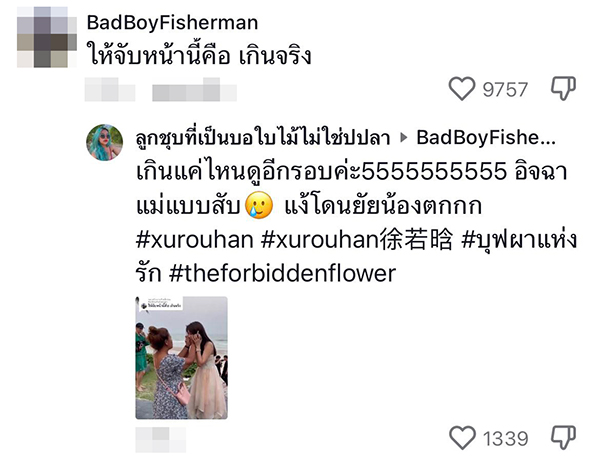This screenshot has width=600, height=463.
Task: Click the blurred timestamp under the first comment
Action: [110, 90]
